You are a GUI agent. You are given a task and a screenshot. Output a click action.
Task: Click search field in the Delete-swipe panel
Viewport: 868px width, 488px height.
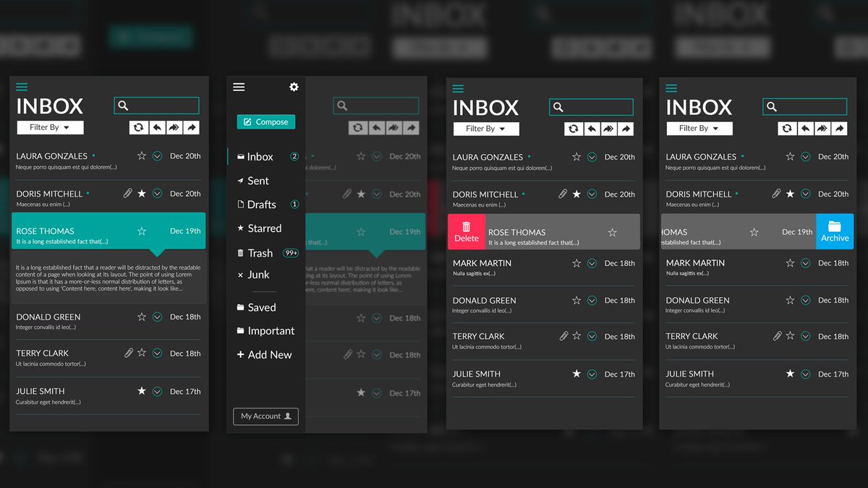pos(591,107)
